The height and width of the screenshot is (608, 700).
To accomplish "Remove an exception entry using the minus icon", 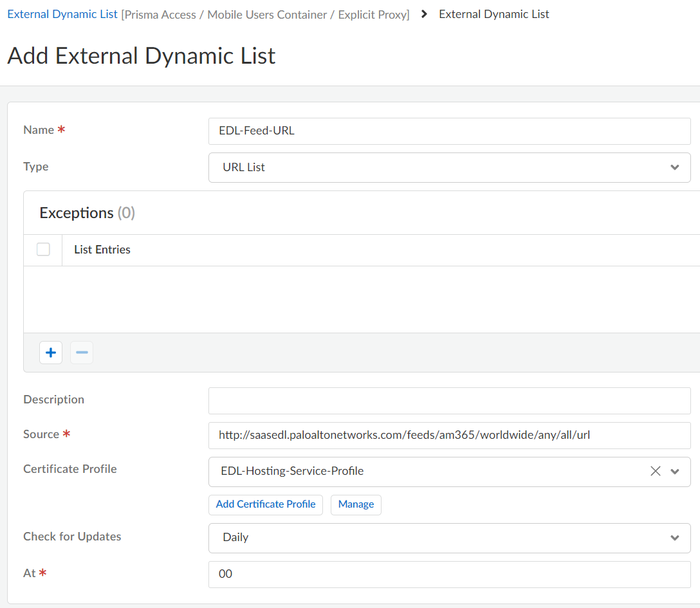I will click(81, 352).
